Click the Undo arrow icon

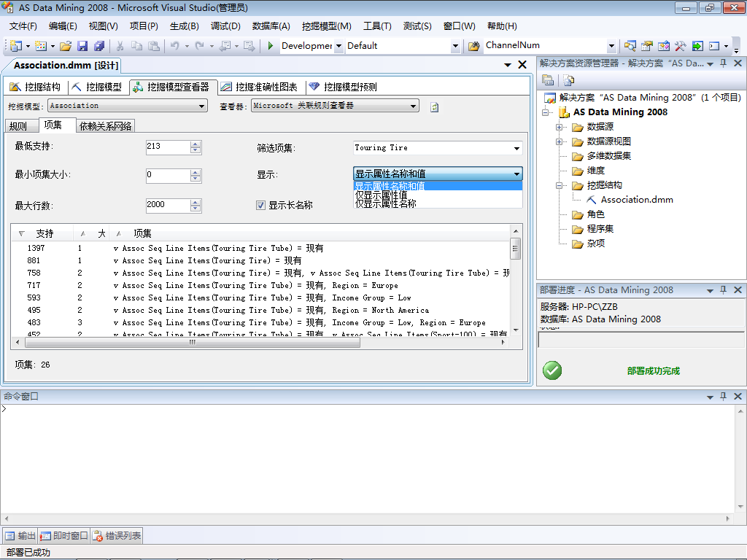[x=175, y=46]
